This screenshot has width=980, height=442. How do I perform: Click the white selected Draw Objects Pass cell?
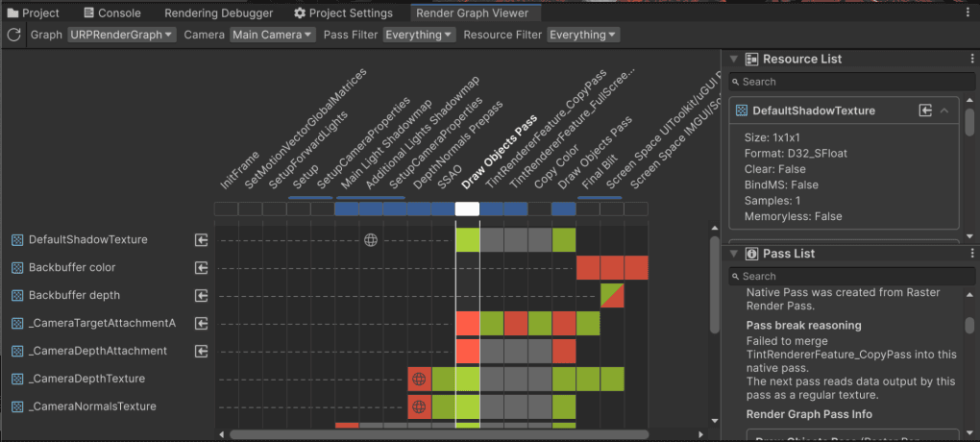[x=468, y=209]
